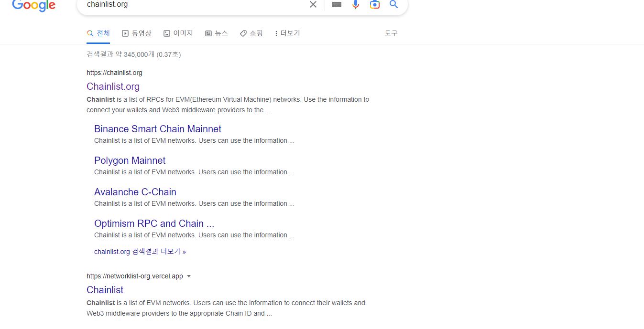The width and height of the screenshot is (644, 329).
Task: Switch to the 쇼핑 shopping tab
Action: point(251,33)
